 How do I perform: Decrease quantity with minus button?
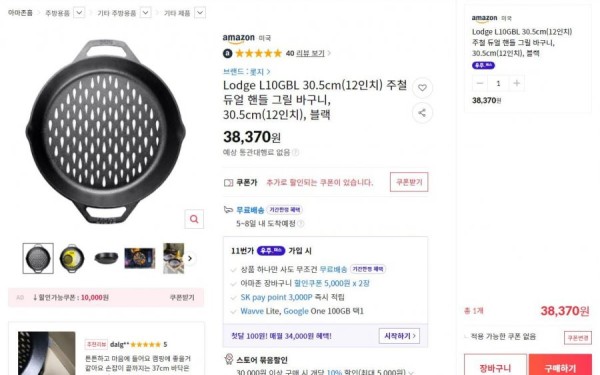point(480,83)
